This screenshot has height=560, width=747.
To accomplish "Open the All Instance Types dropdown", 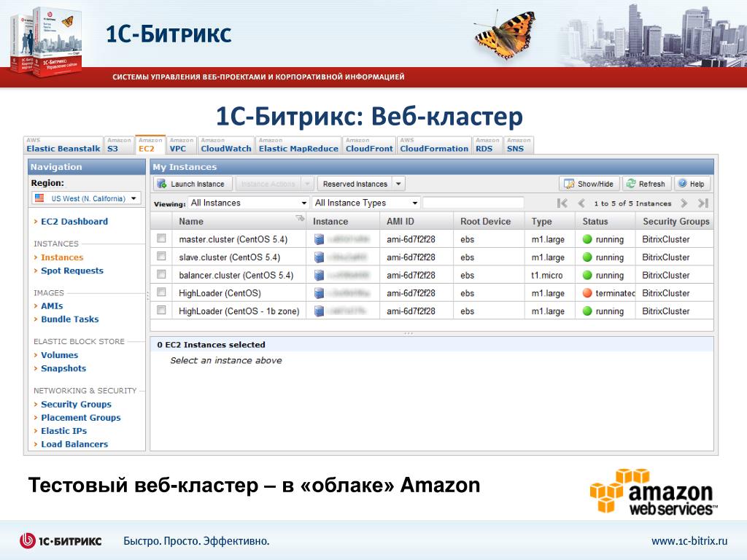I will pos(366,203).
